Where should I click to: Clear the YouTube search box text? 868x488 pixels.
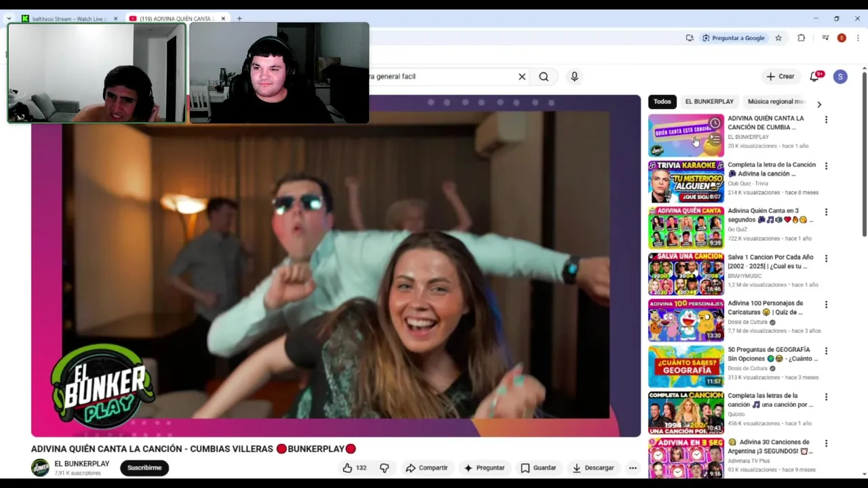tap(522, 77)
